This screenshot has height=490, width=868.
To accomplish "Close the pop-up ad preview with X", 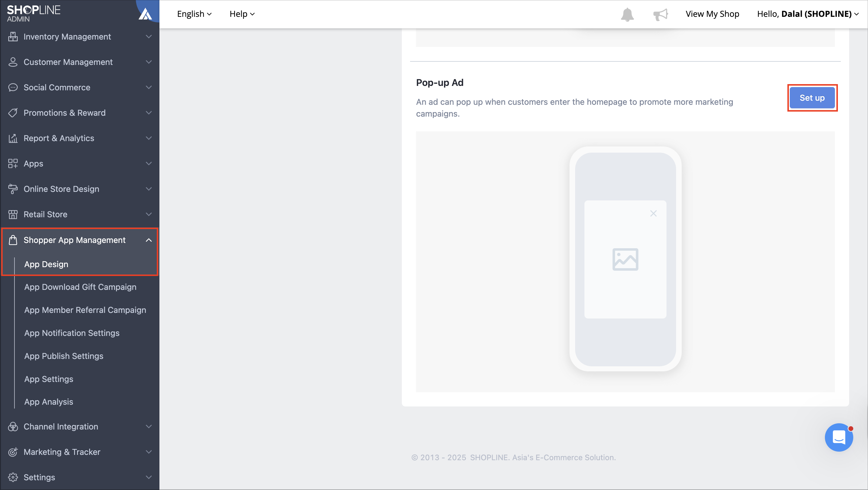I will coord(653,213).
